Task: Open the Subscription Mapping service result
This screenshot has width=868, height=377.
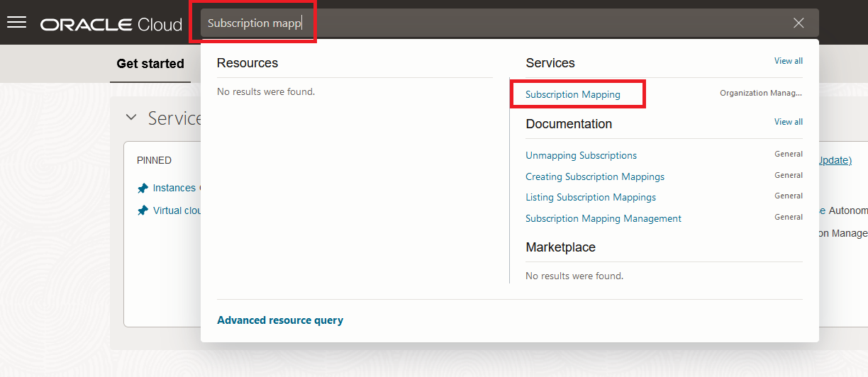Action: pos(573,94)
